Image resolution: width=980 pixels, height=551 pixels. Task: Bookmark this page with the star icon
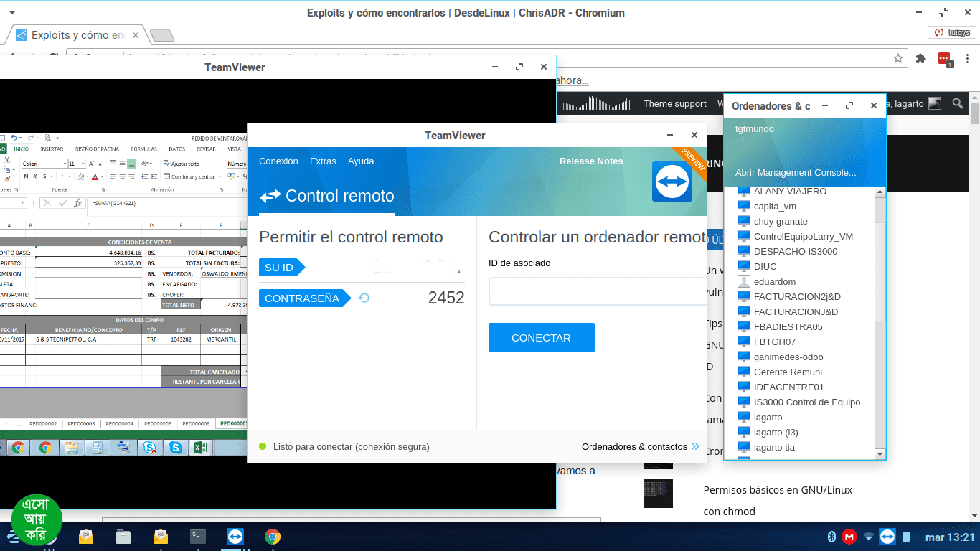(897, 59)
